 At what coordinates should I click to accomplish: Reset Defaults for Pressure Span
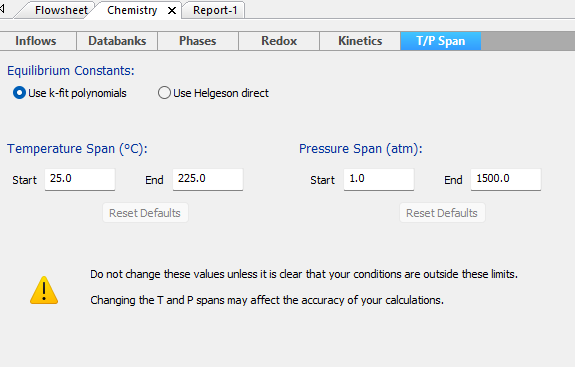[x=442, y=213]
